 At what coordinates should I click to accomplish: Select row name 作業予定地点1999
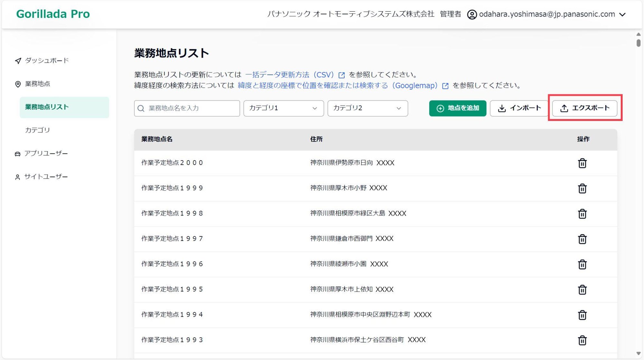[x=172, y=188]
